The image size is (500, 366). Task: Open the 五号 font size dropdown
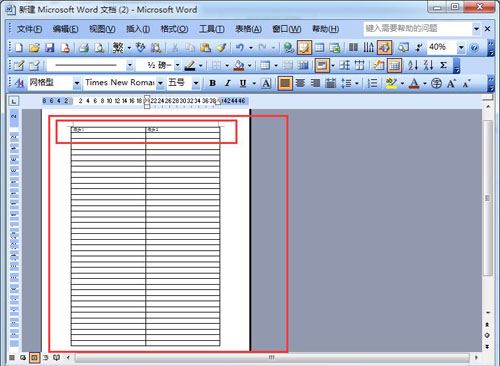tap(196, 83)
